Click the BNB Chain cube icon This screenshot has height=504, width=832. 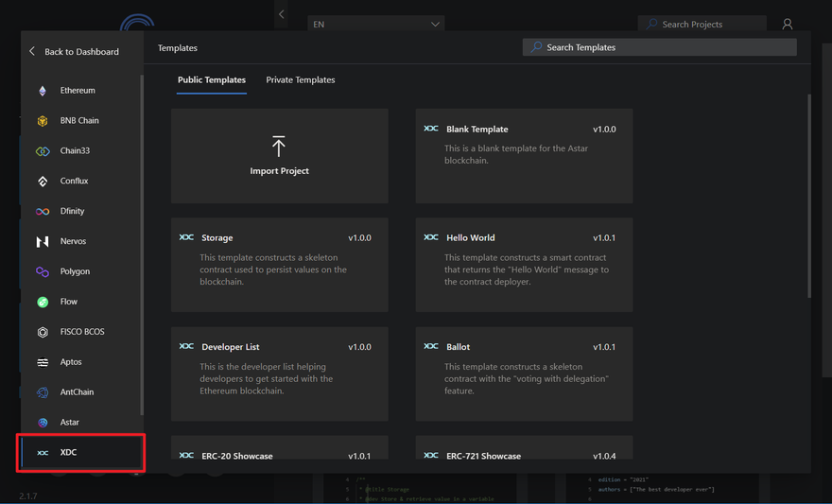click(x=43, y=121)
